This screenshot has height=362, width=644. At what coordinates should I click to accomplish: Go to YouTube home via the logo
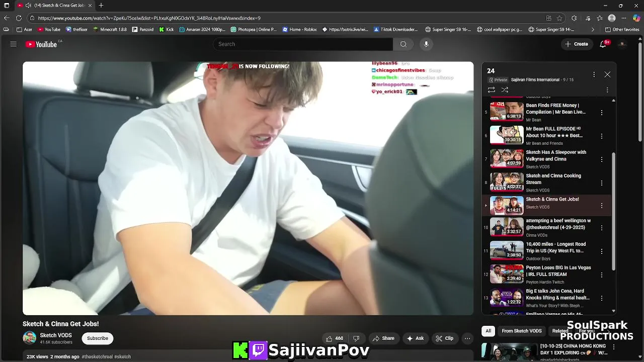pyautogui.click(x=41, y=44)
